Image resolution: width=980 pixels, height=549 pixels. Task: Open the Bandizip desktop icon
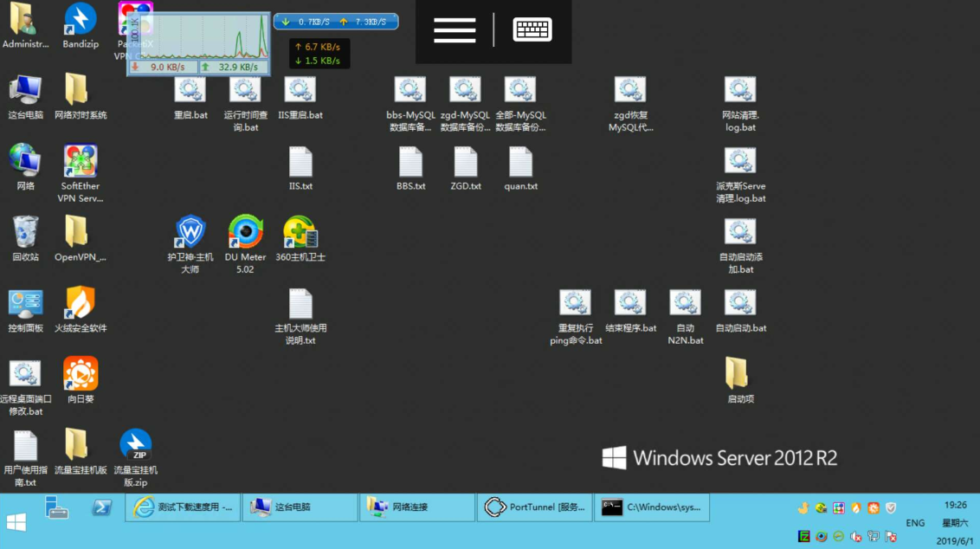(80, 20)
